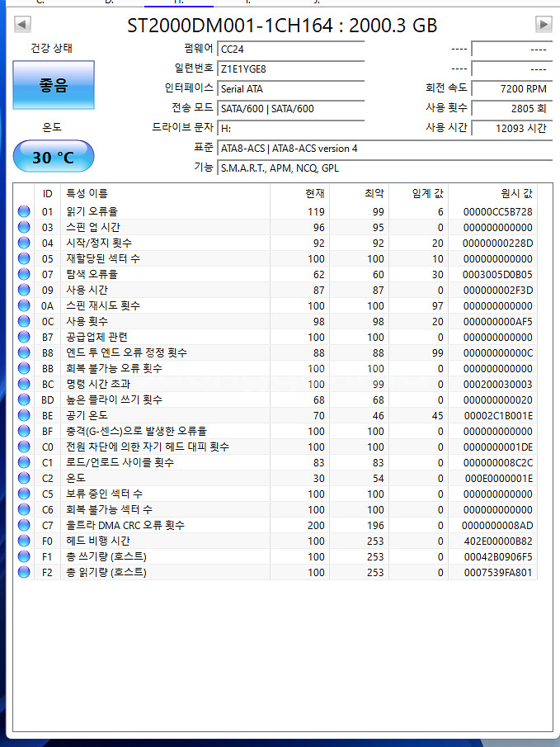Click status icon for BC 명령 시간 초과
Image resolution: width=560 pixels, height=747 pixels.
coord(24,384)
